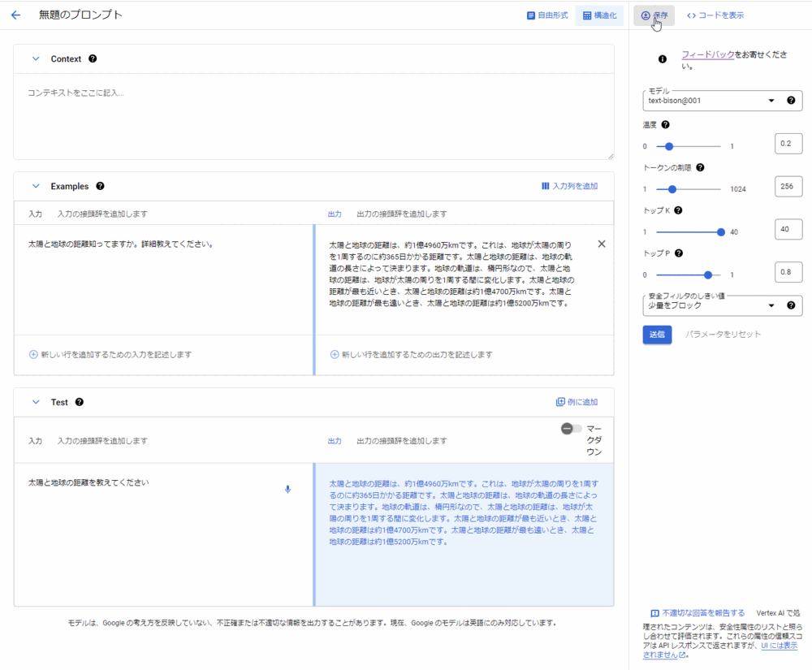Remove the example row with the X icon
Image resolution: width=812 pixels, height=670 pixels.
601,243
